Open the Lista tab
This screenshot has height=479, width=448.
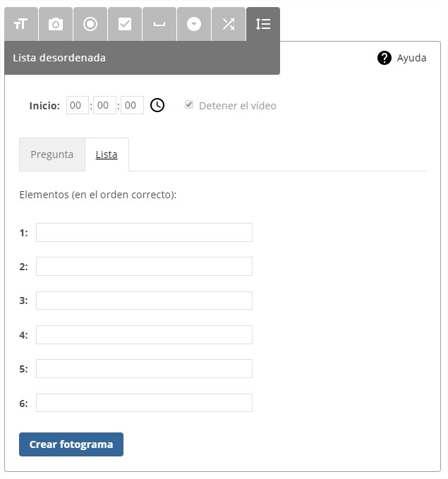tap(107, 154)
